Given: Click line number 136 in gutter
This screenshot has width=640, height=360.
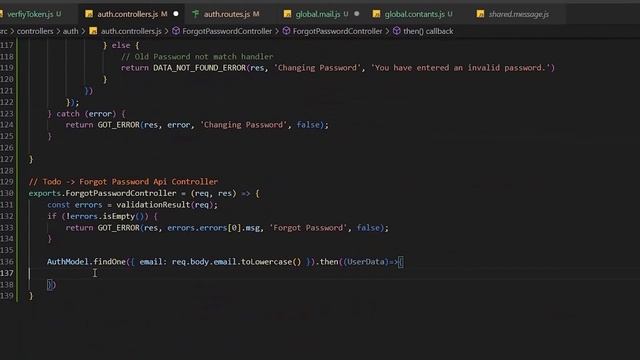Looking at the screenshot, I should point(7,262).
